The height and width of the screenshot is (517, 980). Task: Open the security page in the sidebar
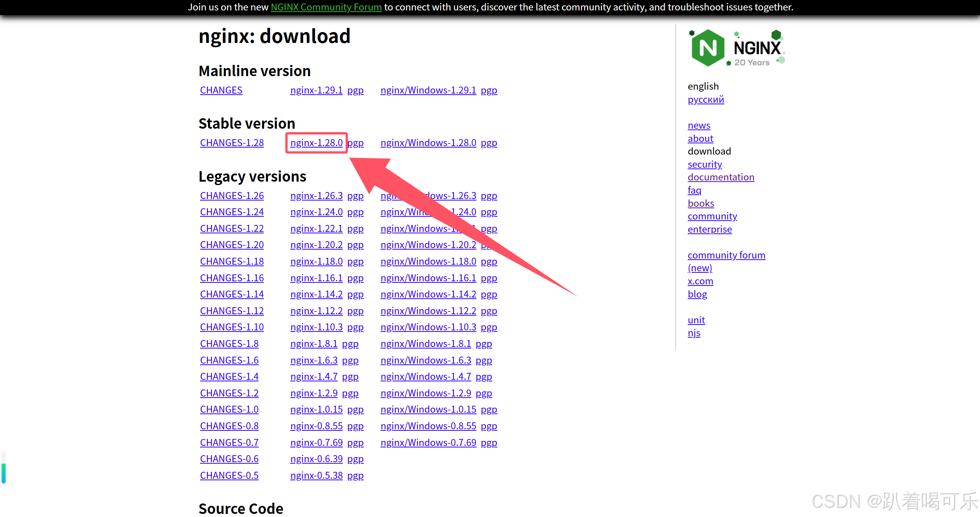point(704,165)
